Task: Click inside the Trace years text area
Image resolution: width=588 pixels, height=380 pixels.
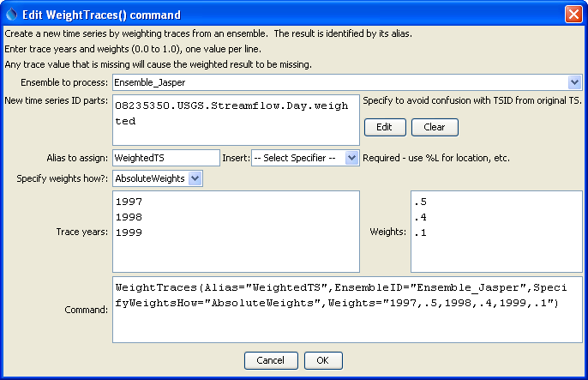Action: pos(235,249)
